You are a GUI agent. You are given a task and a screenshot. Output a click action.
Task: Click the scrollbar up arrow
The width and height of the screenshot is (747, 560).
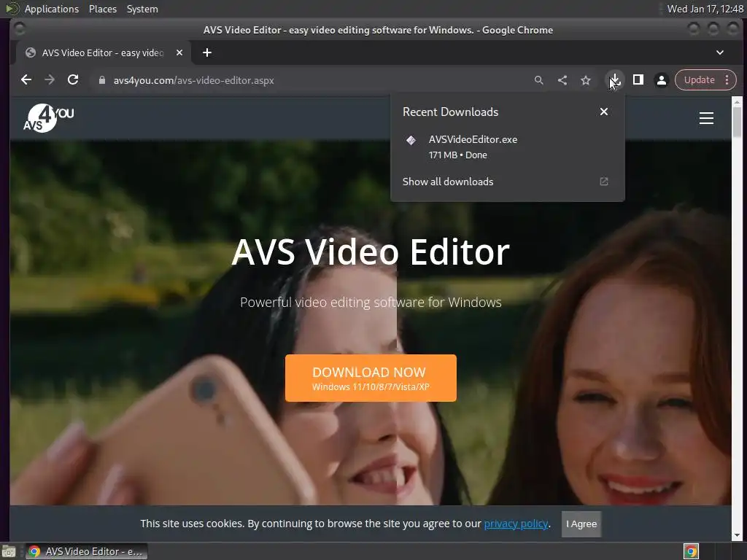737,101
